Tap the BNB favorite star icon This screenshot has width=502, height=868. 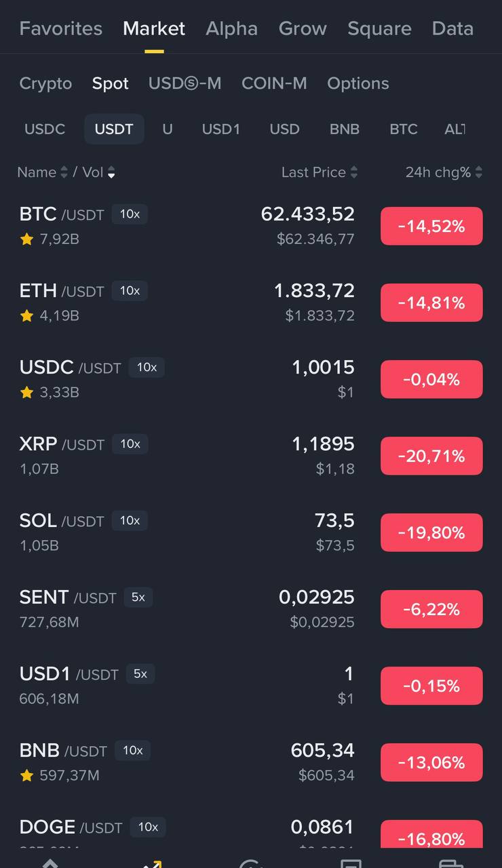[x=27, y=775]
